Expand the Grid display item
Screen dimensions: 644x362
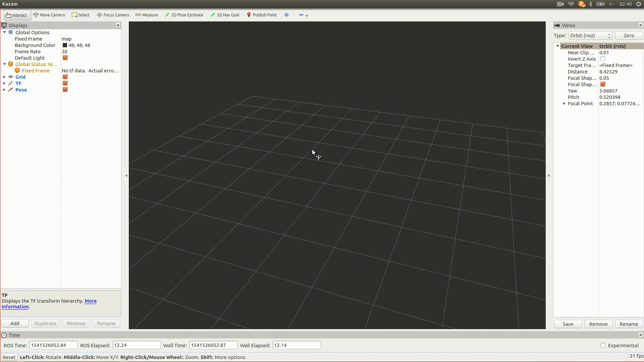coord(4,77)
